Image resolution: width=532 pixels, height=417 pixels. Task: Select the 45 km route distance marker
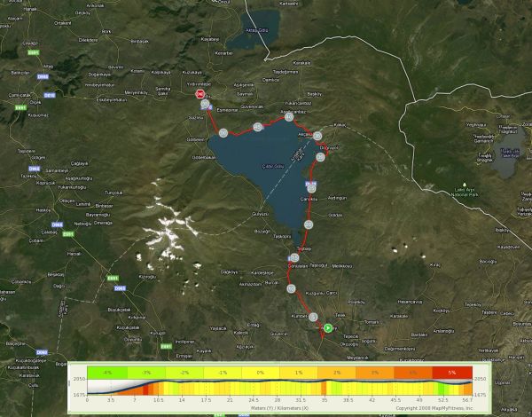[257, 127]
